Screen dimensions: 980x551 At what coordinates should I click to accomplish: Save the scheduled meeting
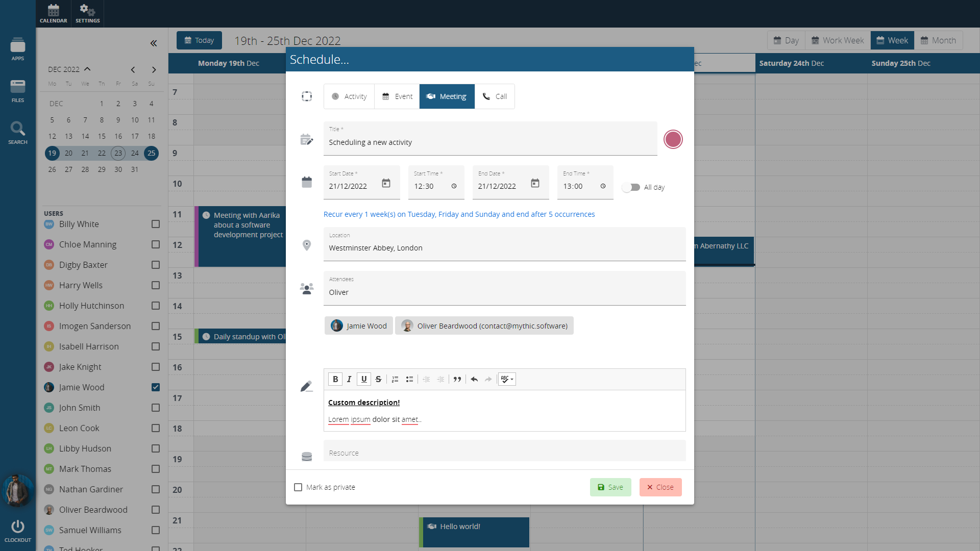[x=610, y=487]
